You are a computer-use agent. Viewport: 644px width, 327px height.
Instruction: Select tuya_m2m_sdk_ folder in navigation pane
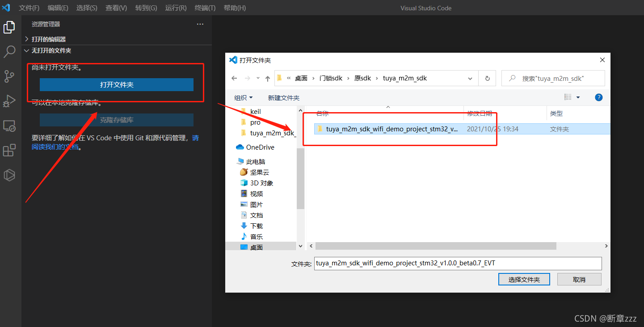(x=268, y=133)
